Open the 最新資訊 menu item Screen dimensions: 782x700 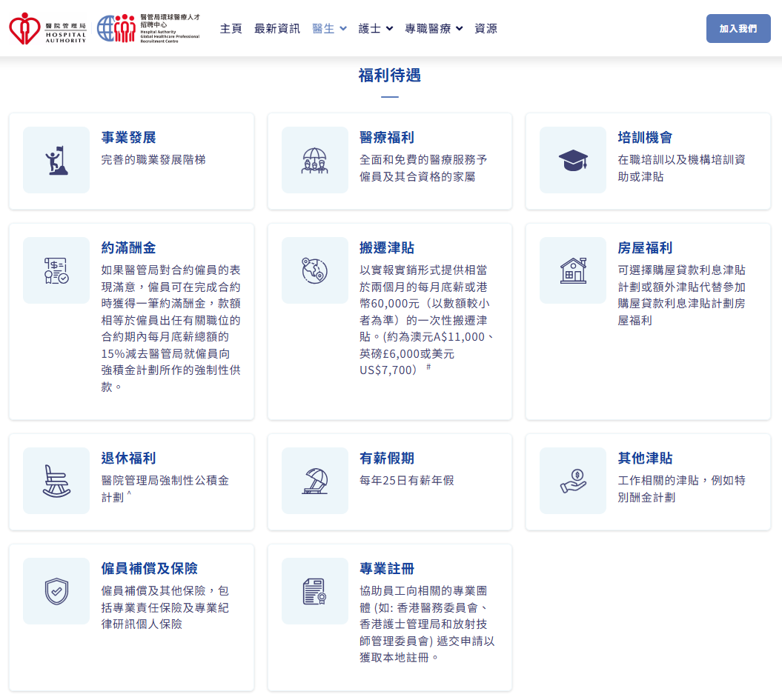tap(277, 28)
